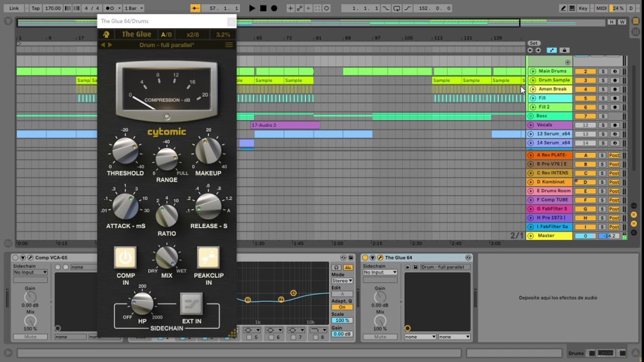
Task: Toggle The Glue 64 device activator
Action: click(x=365, y=258)
